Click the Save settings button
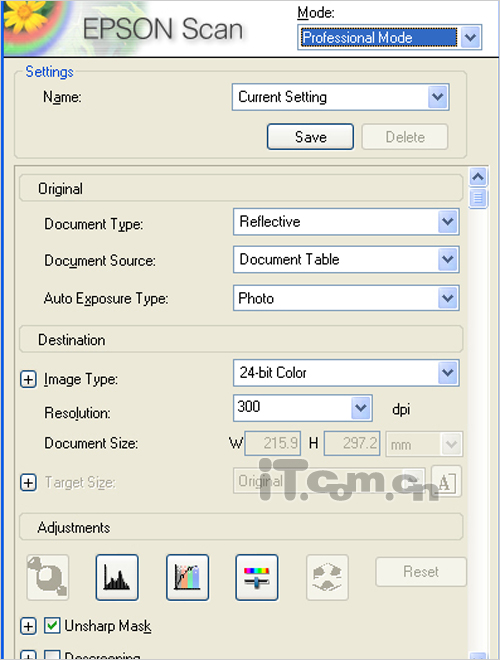Screen dimensions: 500x660 [x=311, y=137]
